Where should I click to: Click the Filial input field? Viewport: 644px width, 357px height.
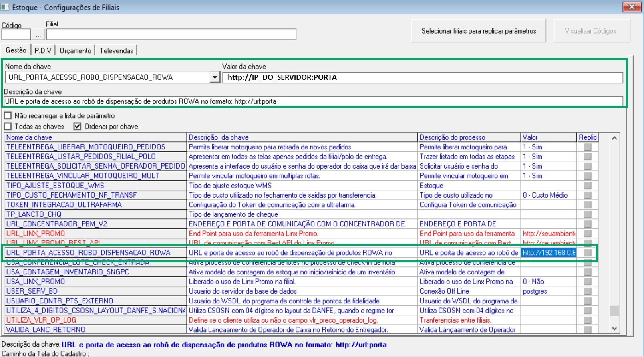coord(171,34)
